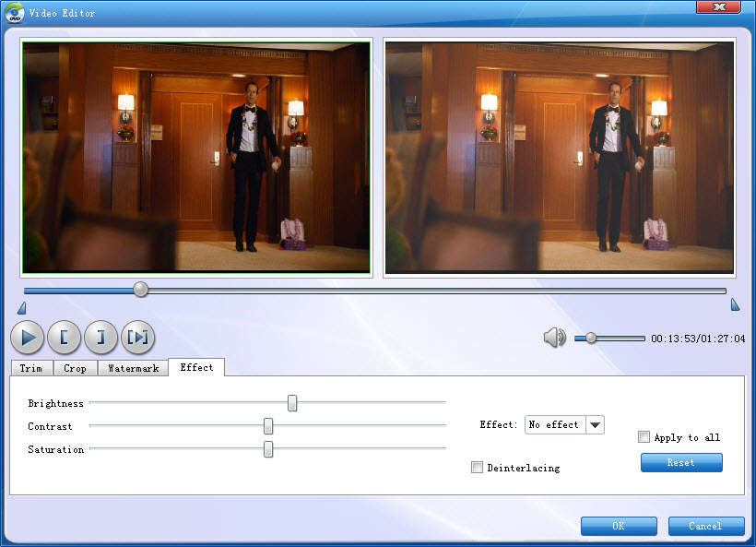Image resolution: width=756 pixels, height=547 pixels.
Task: Click the volume slider knob
Action: tap(591, 339)
